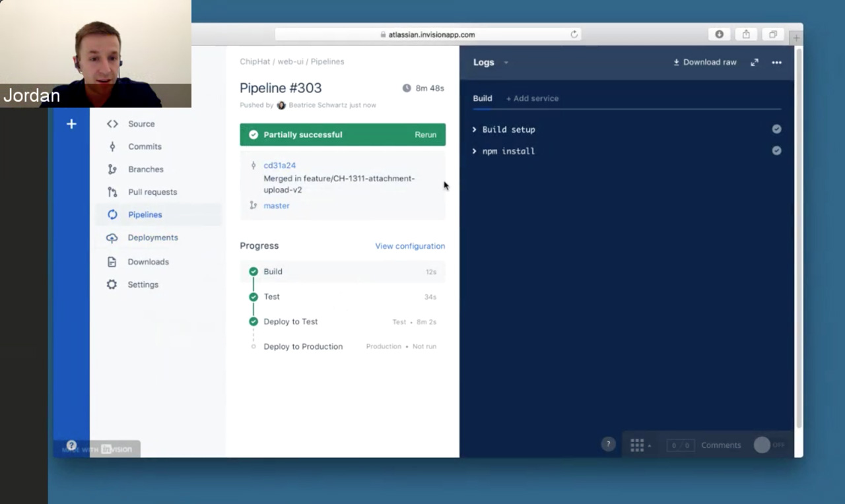
Task: Toggle the Comments switch on
Action: [769, 445]
